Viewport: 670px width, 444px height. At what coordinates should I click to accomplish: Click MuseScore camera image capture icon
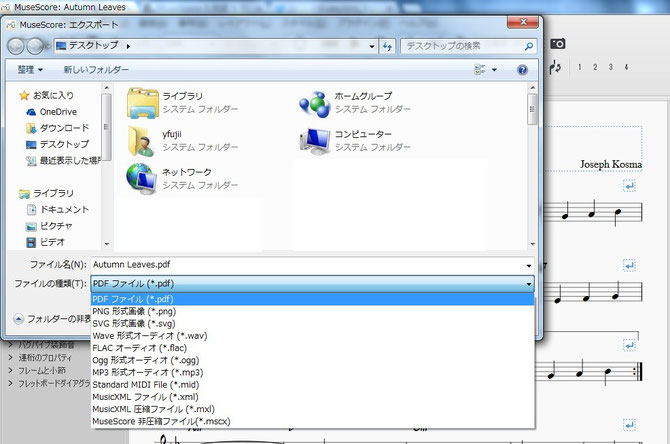[x=558, y=44]
